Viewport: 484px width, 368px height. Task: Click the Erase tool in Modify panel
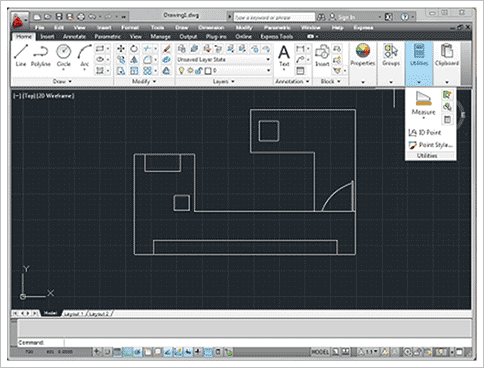167,49
